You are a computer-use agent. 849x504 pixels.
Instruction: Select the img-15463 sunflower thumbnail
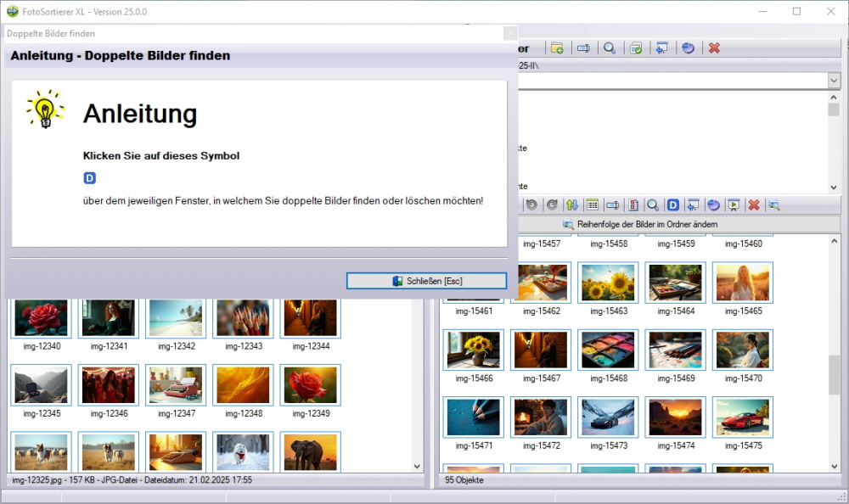pos(608,283)
